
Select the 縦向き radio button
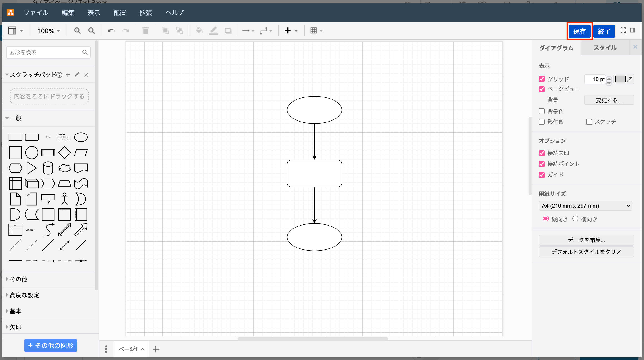pos(546,218)
